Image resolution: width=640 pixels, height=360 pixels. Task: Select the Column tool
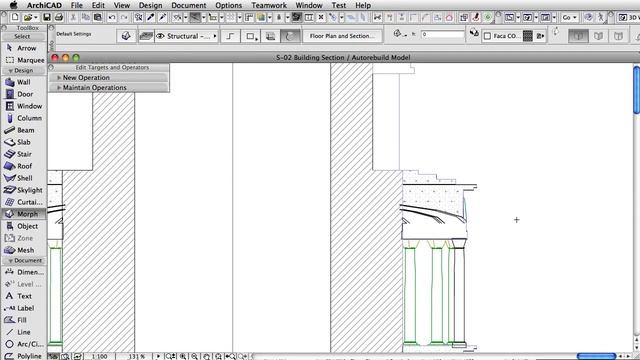click(x=23, y=118)
